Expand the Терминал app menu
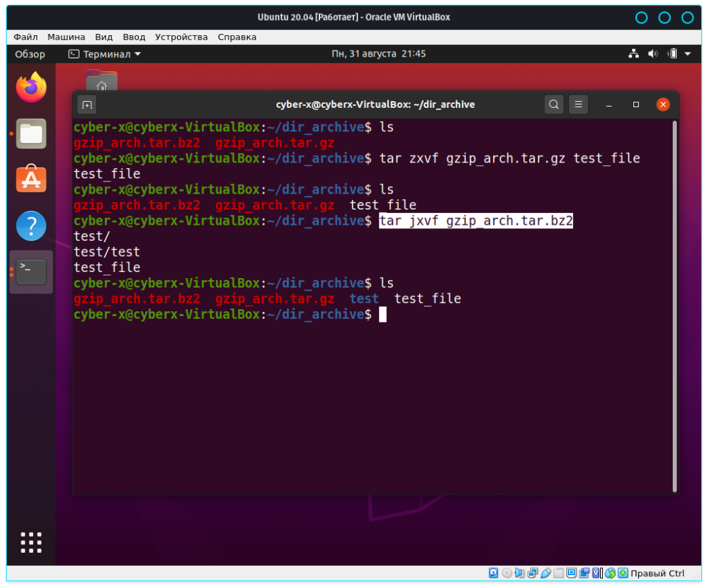 (104, 54)
